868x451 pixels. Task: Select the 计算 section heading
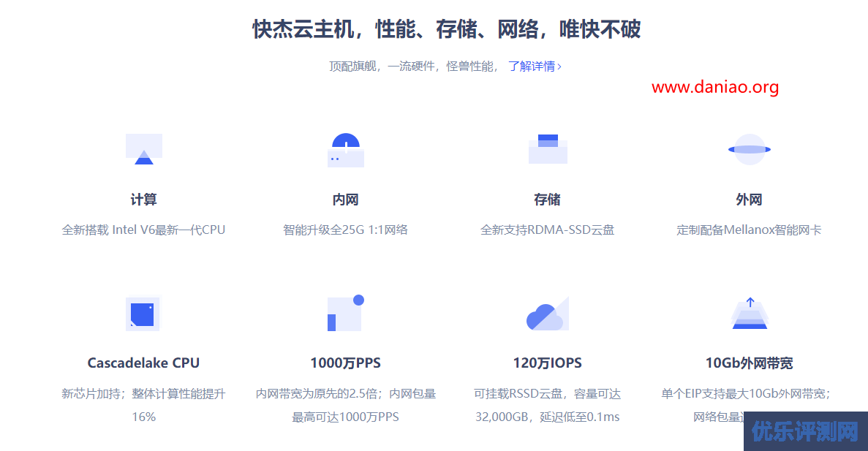(143, 199)
